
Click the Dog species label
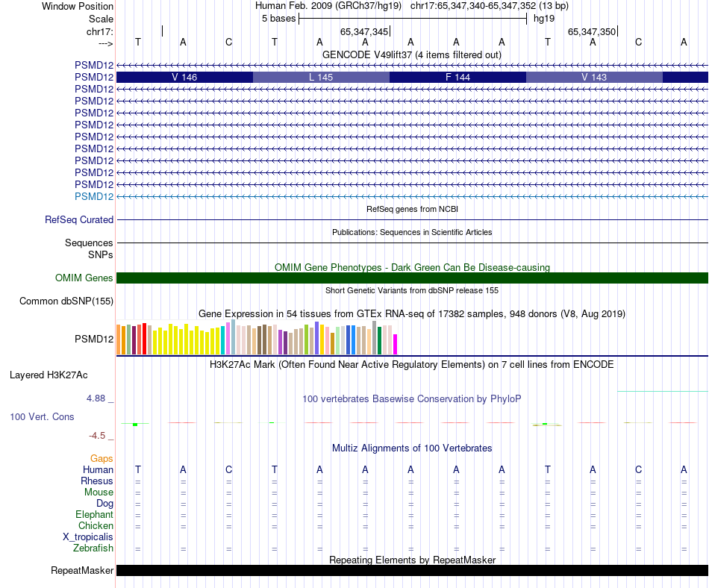click(105, 504)
